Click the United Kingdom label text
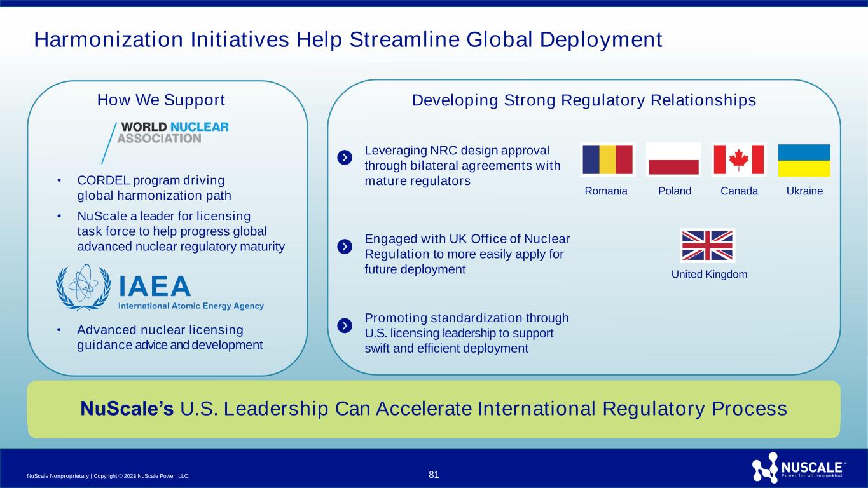The height and width of the screenshot is (488, 868). point(709,274)
